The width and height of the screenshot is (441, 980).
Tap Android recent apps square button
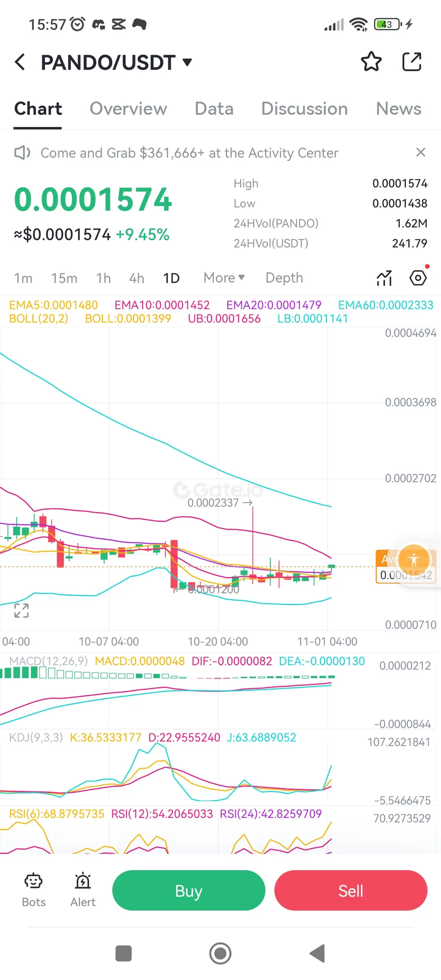point(124,953)
